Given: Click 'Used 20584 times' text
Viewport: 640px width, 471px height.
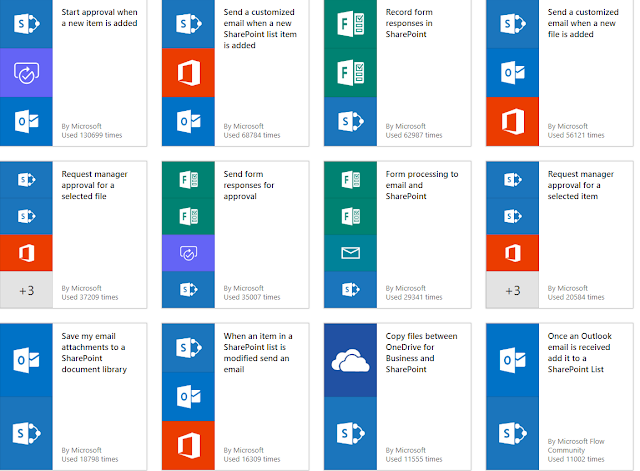Looking at the screenshot, I should pyautogui.click(x=576, y=297).
